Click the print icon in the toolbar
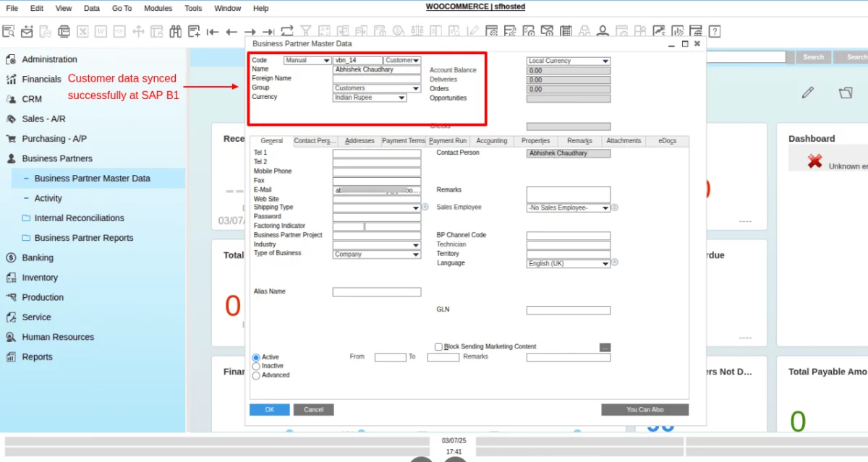Screen dimensions: 868x462 pyautogui.click(x=65, y=31)
